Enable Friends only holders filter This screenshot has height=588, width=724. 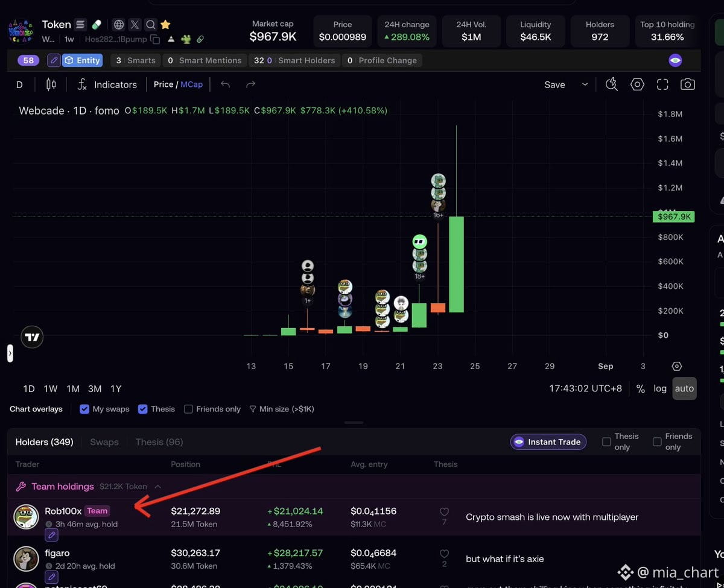657,441
